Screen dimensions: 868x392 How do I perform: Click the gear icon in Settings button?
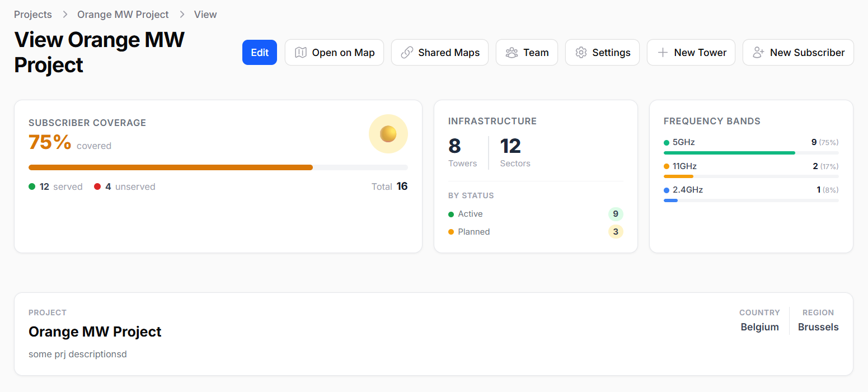pos(581,53)
